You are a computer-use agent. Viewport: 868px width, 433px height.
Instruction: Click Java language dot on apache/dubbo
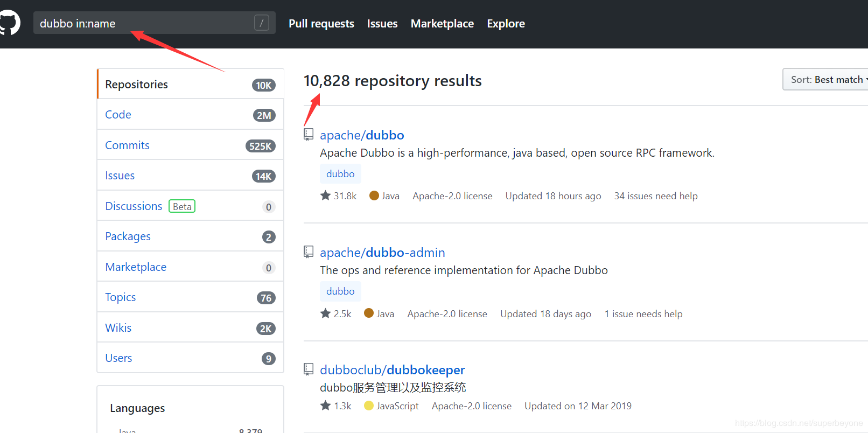point(374,195)
